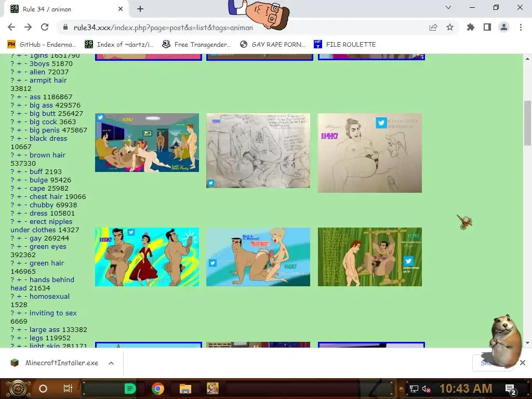Switch to Chrome on the taskbar
The height and width of the screenshot is (399, 532).
158,389
